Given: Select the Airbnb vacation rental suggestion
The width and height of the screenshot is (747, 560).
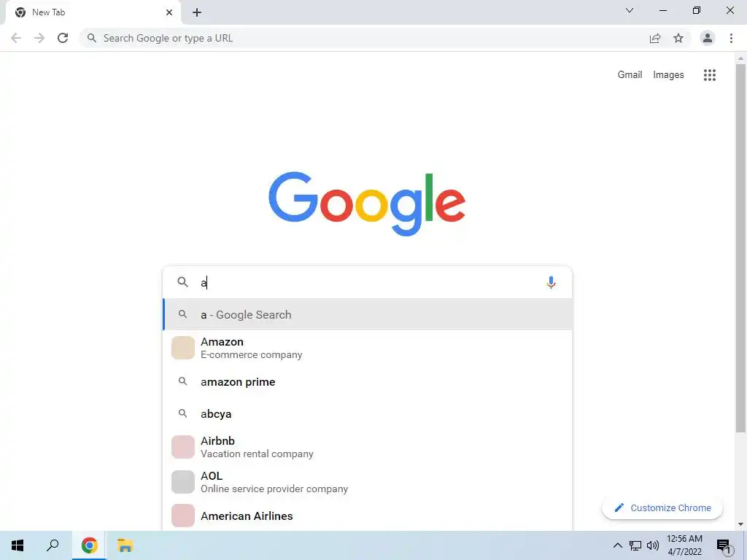Looking at the screenshot, I should pos(368,447).
